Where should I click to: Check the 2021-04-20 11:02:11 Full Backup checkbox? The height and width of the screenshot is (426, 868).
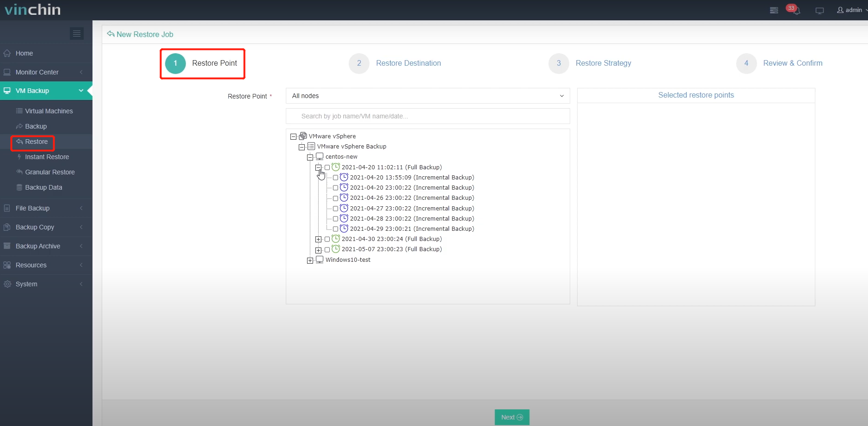tap(327, 167)
